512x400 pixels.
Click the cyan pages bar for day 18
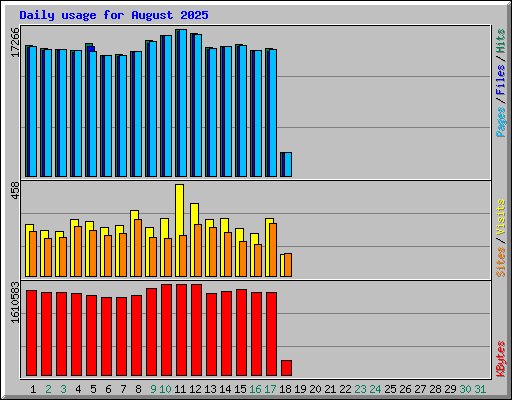288,164
